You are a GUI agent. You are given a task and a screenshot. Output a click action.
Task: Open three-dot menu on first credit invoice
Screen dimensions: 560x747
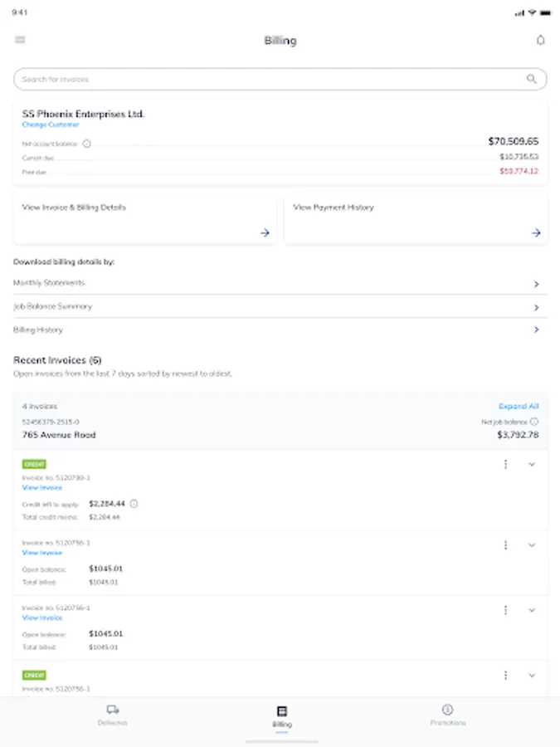pyautogui.click(x=506, y=464)
